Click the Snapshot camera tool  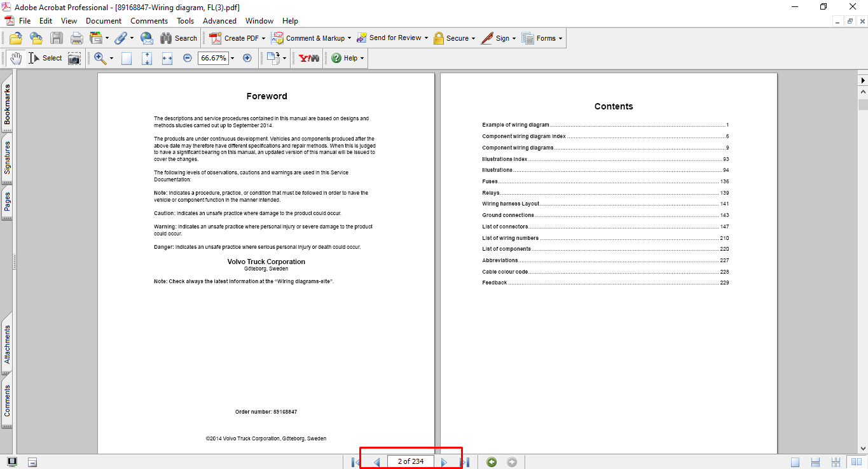[74, 58]
